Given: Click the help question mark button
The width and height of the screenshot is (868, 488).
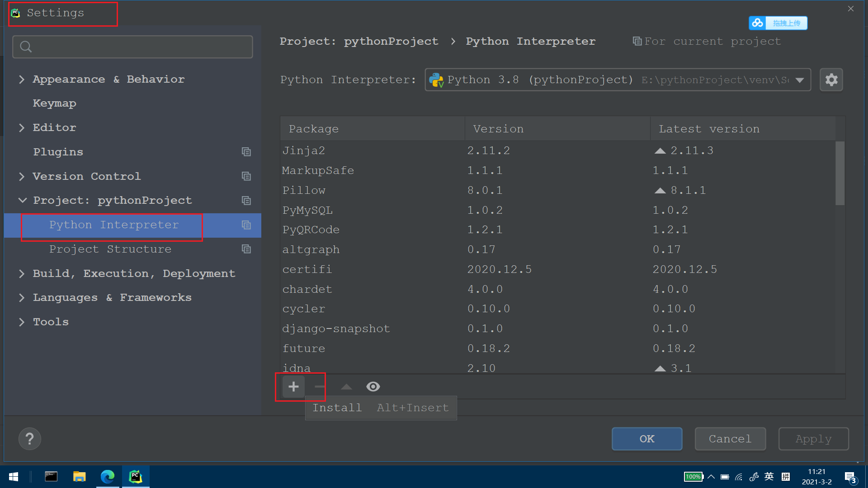Looking at the screenshot, I should 30,439.
